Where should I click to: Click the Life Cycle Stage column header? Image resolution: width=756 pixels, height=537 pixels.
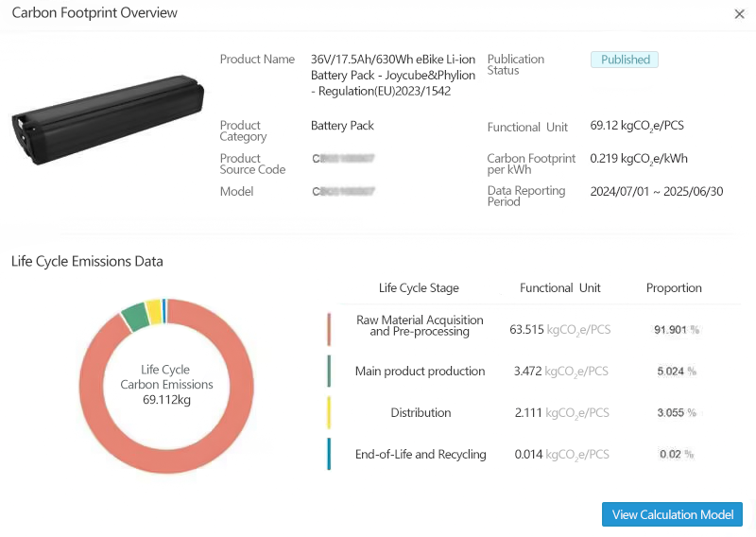(x=419, y=288)
